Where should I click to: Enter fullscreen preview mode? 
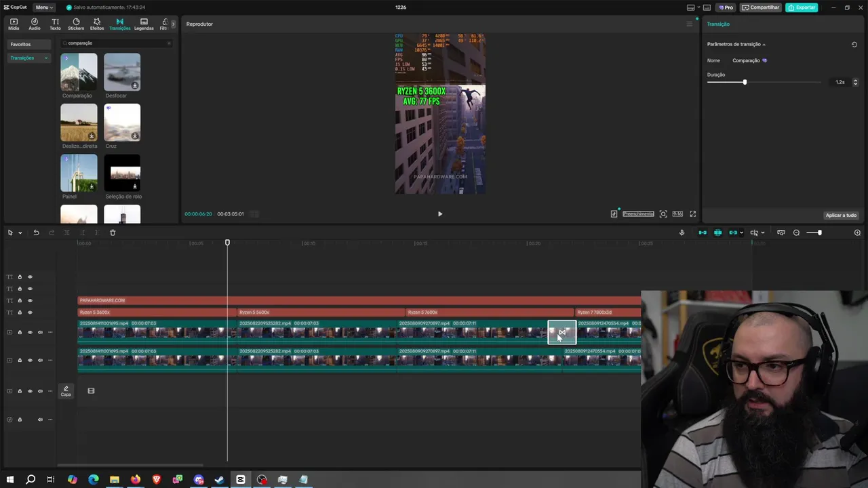(x=692, y=214)
